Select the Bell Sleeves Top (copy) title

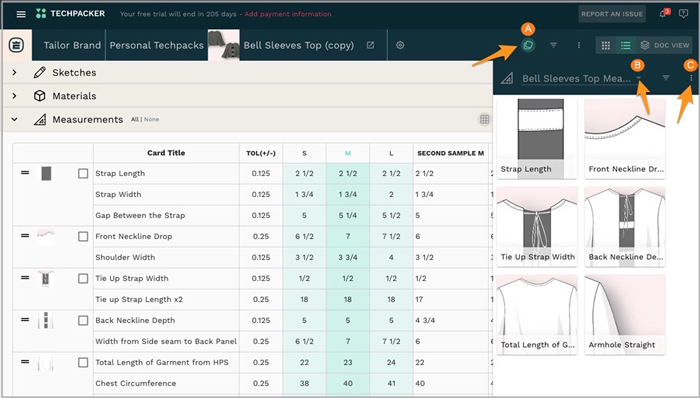point(299,45)
